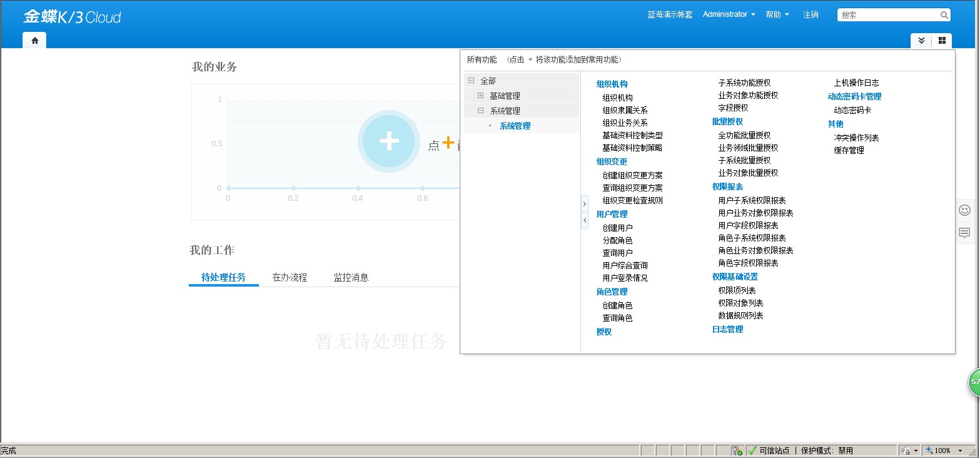Image resolution: width=980 pixels, height=458 pixels.
Task: Click the right arrow on the panel splitter
Action: point(585,204)
